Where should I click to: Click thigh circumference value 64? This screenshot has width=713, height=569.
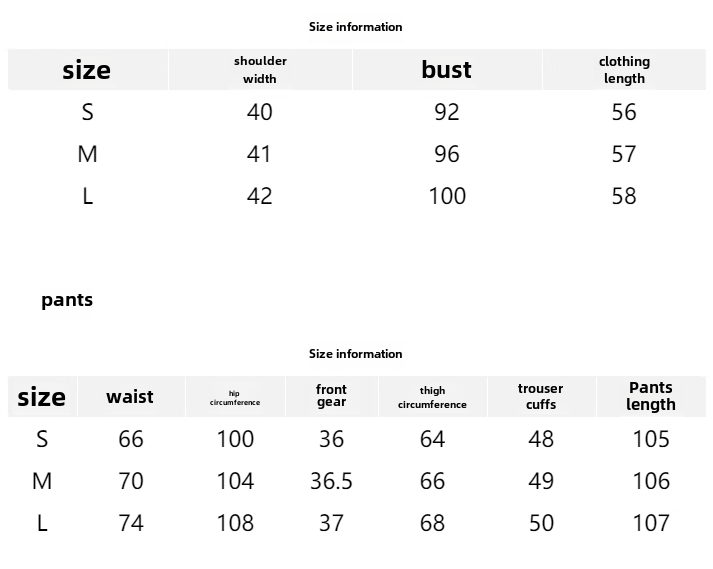432,439
